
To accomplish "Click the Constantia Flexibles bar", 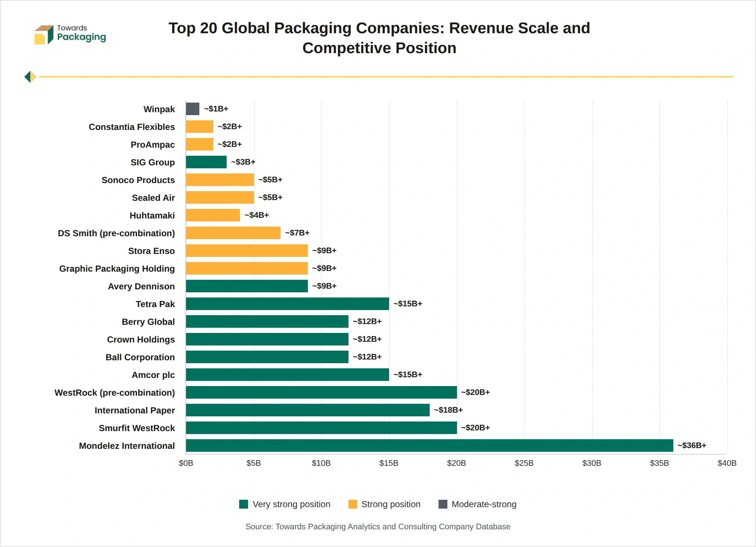I will point(200,127).
